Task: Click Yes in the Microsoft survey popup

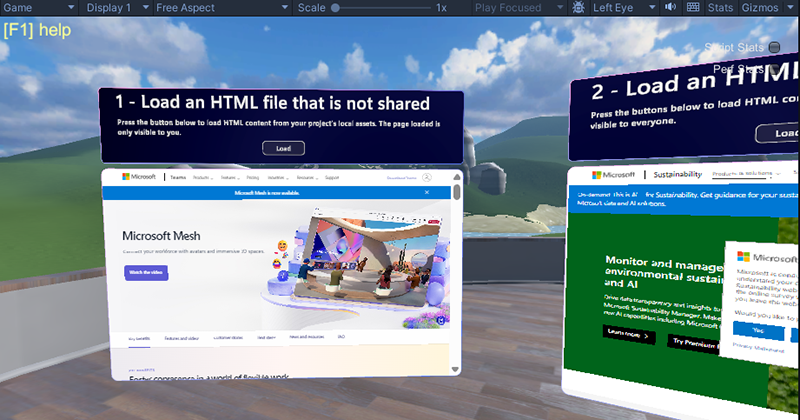Action: (758, 331)
